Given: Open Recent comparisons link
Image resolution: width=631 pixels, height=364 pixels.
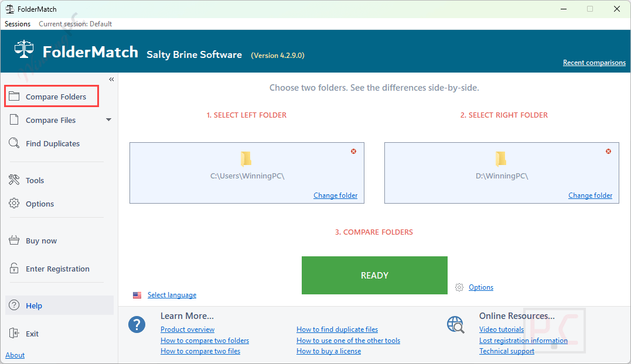Looking at the screenshot, I should (594, 63).
